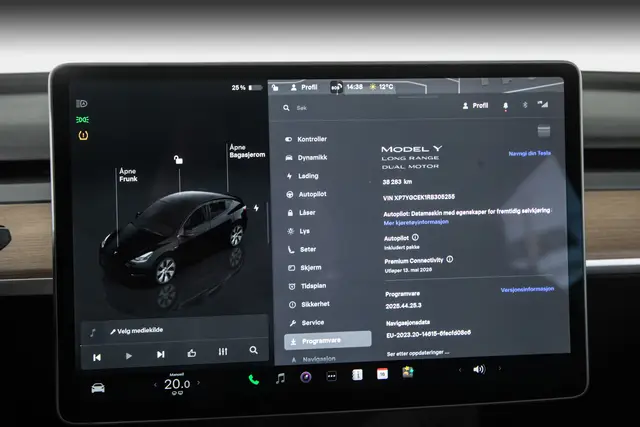This screenshot has height=427, width=640.
Task: Select Service in the settings list
Action: [307, 322]
